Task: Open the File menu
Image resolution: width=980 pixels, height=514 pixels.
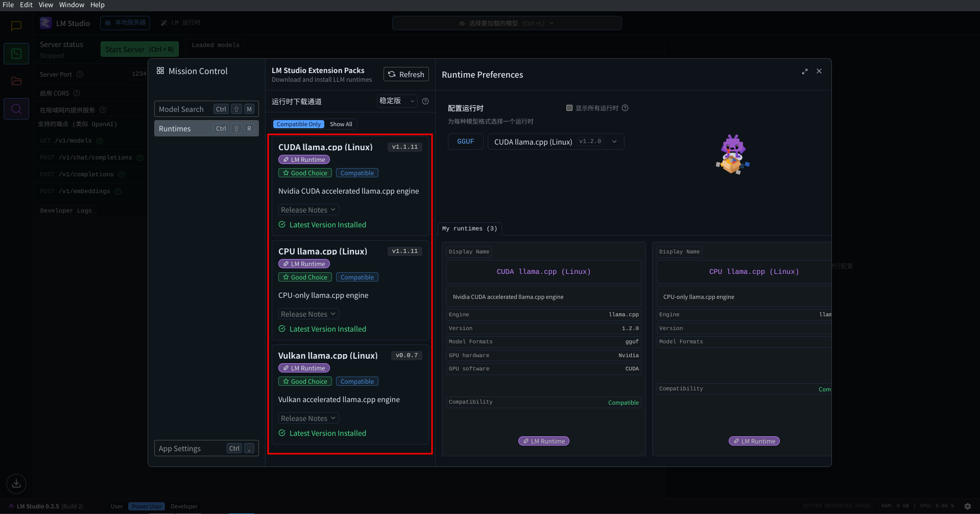Action: (8, 5)
